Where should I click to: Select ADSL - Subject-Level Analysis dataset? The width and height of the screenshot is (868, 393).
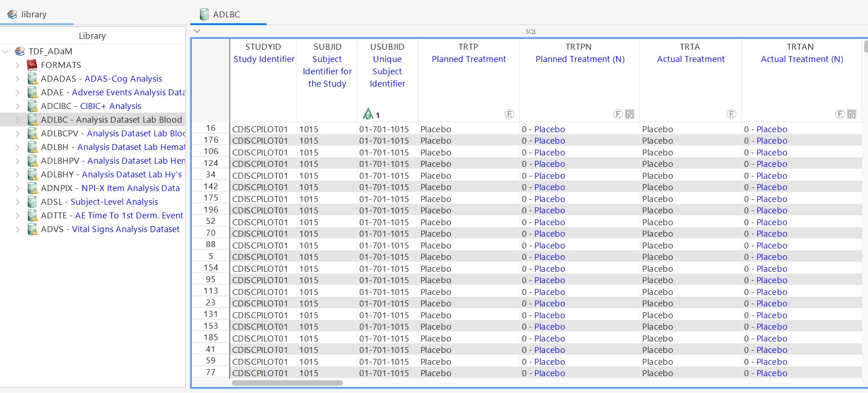99,202
